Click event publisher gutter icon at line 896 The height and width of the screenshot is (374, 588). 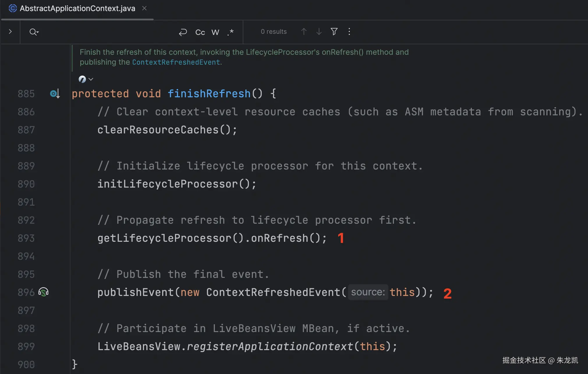(43, 292)
